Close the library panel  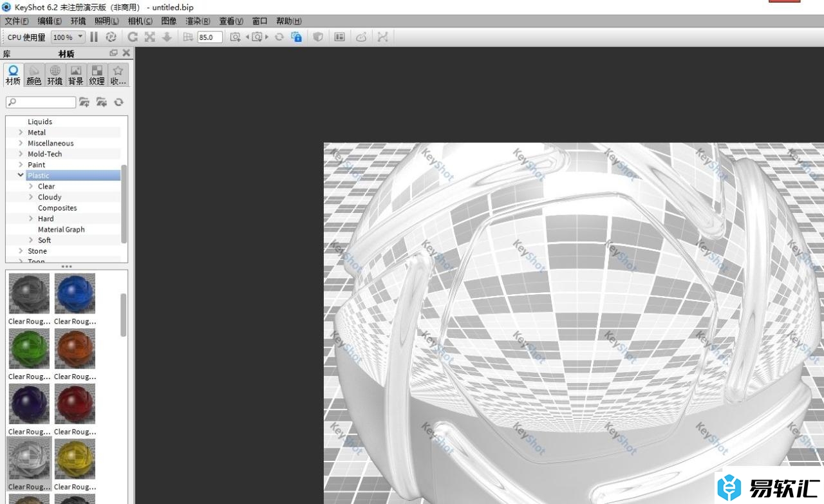pyautogui.click(x=126, y=53)
